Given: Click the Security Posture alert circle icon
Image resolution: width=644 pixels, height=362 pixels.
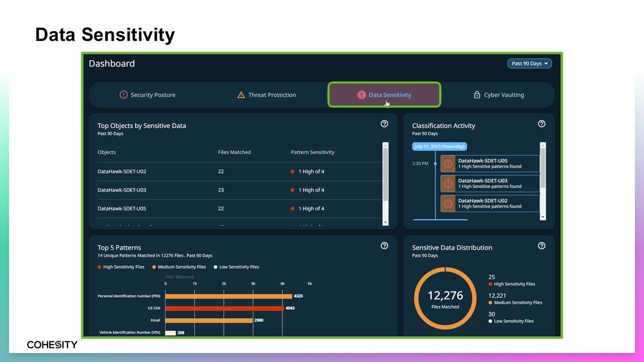Looking at the screenshot, I should click(123, 95).
